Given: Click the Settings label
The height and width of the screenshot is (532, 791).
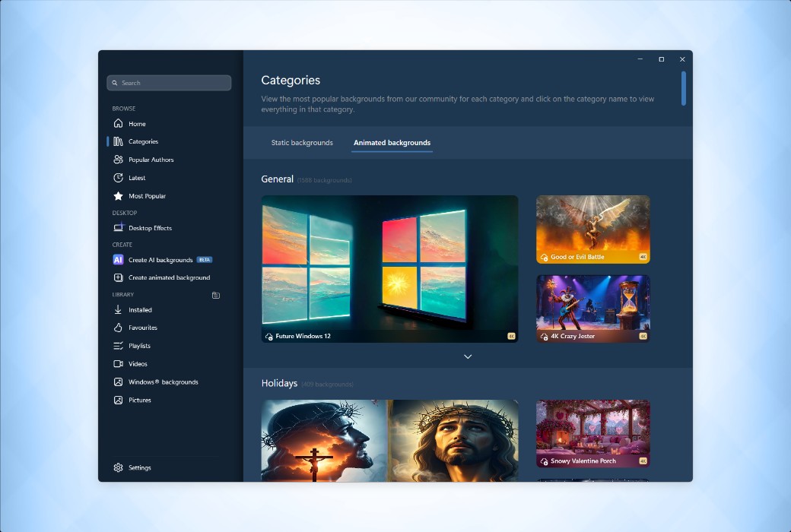Looking at the screenshot, I should tap(140, 467).
